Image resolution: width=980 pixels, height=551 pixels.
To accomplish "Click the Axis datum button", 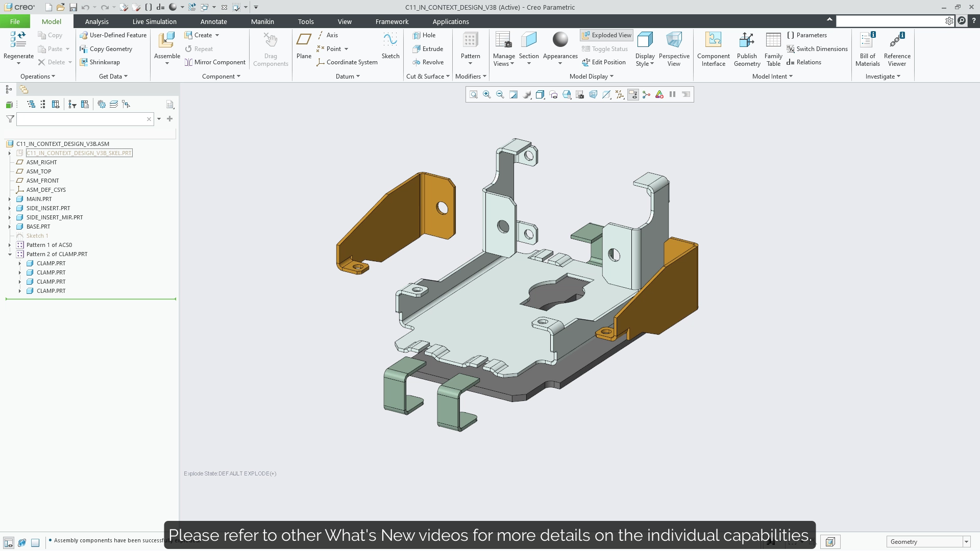I will tap(327, 35).
